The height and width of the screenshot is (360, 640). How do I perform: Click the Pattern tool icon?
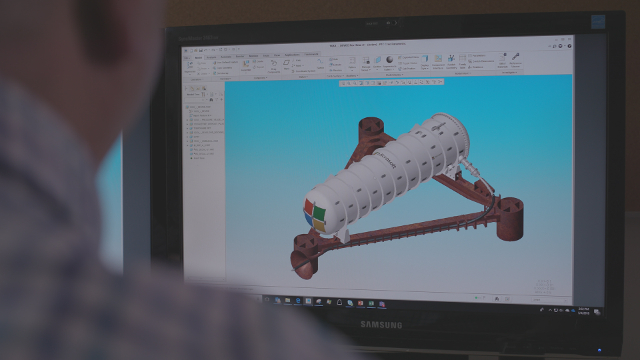(352, 62)
